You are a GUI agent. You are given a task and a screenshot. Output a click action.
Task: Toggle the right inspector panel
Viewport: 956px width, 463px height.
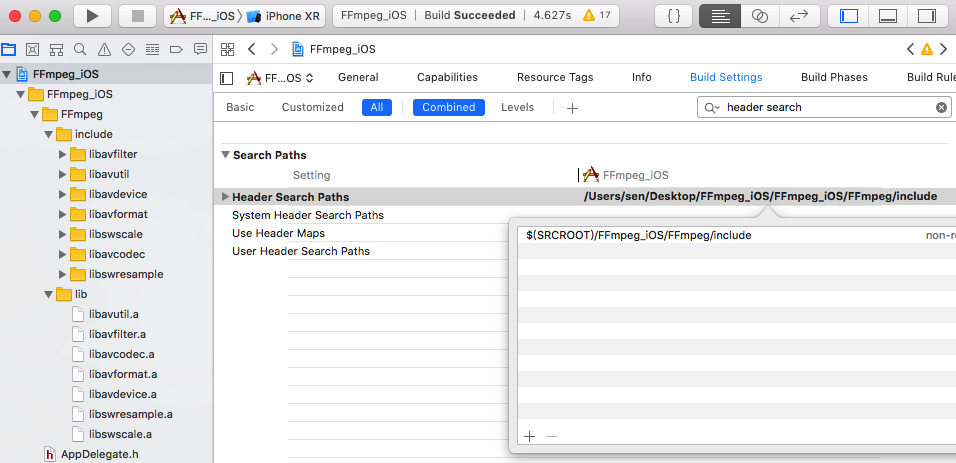click(927, 16)
